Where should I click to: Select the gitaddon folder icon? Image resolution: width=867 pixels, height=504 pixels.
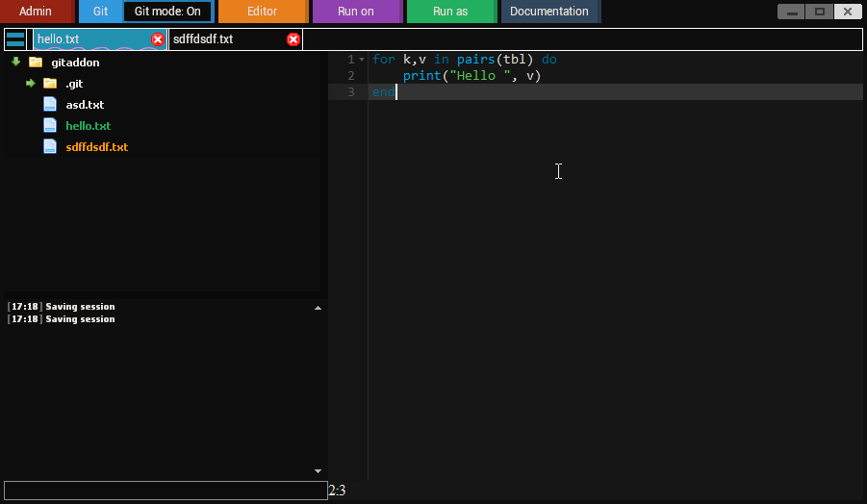(36, 62)
